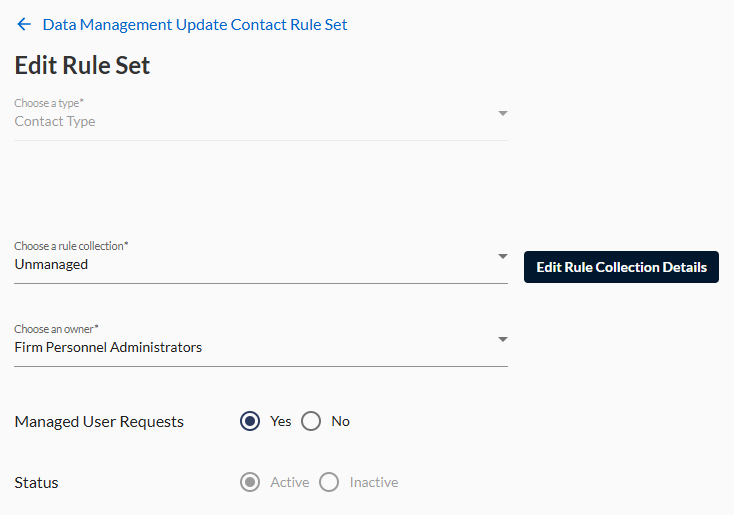Click the No label text

(x=340, y=421)
